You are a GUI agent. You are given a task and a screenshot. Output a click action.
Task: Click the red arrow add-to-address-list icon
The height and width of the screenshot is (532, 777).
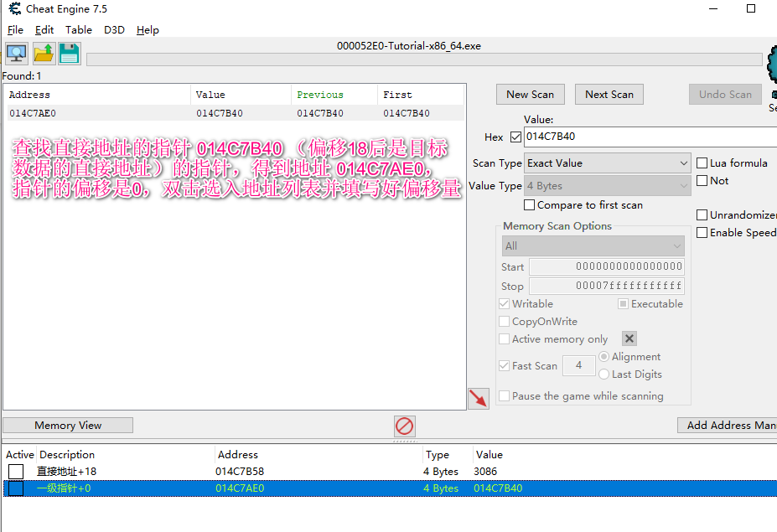click(479, 399)
